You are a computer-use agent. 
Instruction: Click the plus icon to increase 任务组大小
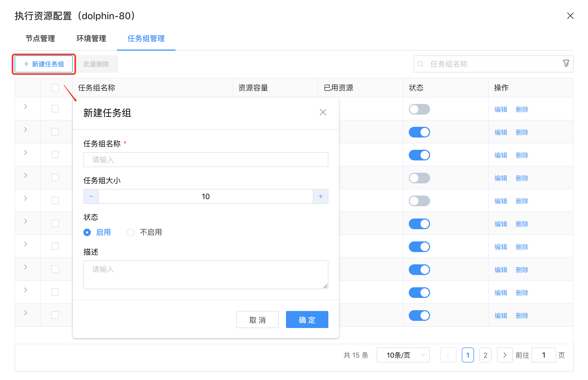(320, 196)
